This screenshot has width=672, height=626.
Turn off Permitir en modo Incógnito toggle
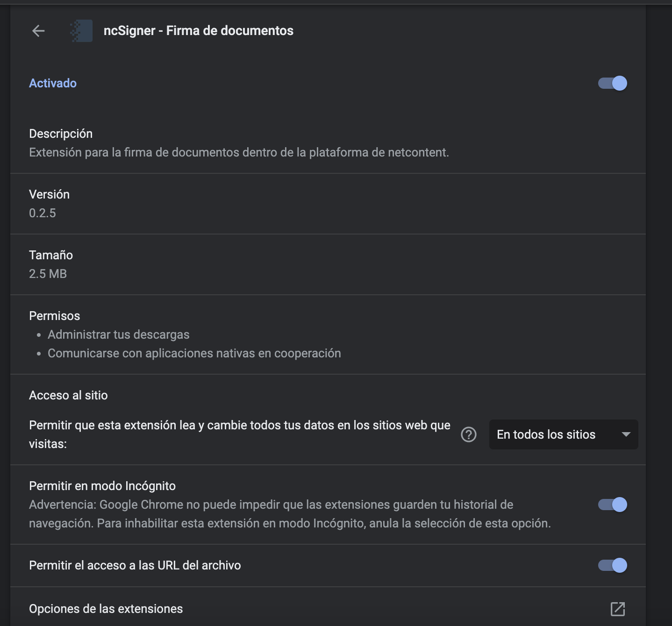[613, 505]
